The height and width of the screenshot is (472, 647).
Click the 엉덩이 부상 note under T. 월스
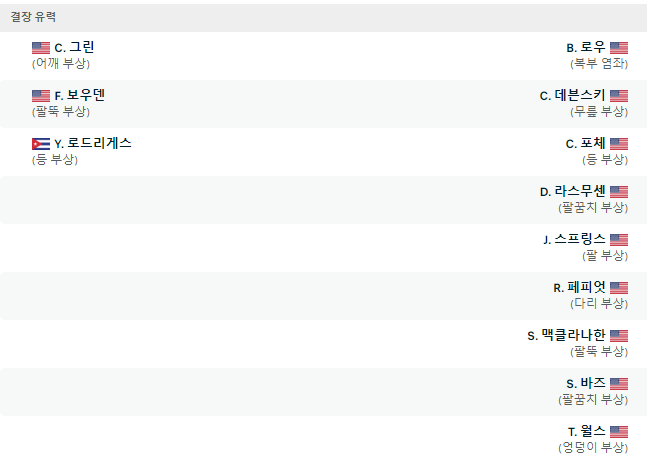pyautogui.click(x=593, y=447)
